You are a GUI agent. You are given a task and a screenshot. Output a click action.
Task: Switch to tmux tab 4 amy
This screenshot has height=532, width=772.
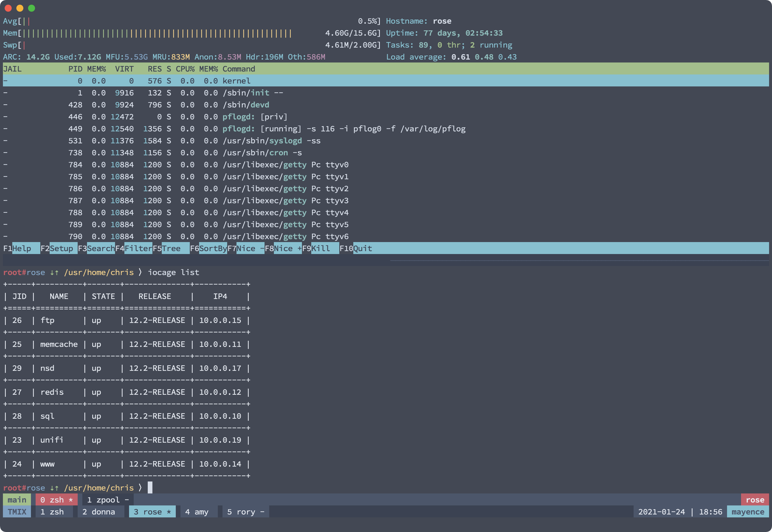pos(197,512)
